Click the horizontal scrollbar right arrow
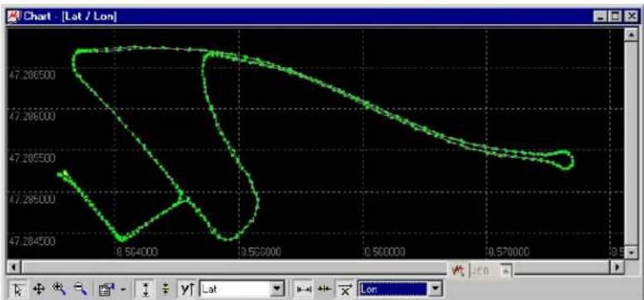This screenshot has width=644, height=300. [617, 267]
